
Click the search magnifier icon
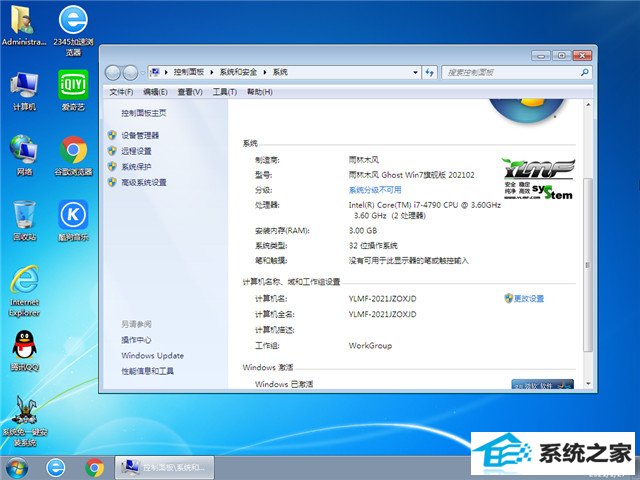coord(584,72)
